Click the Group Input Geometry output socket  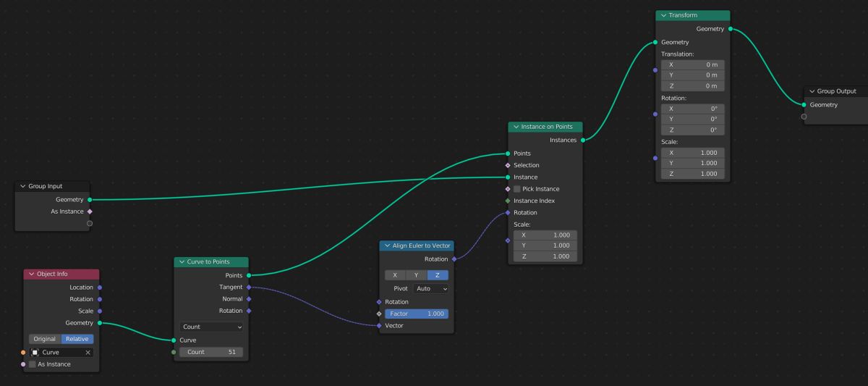pyautogui.click(x=90, y=199)
